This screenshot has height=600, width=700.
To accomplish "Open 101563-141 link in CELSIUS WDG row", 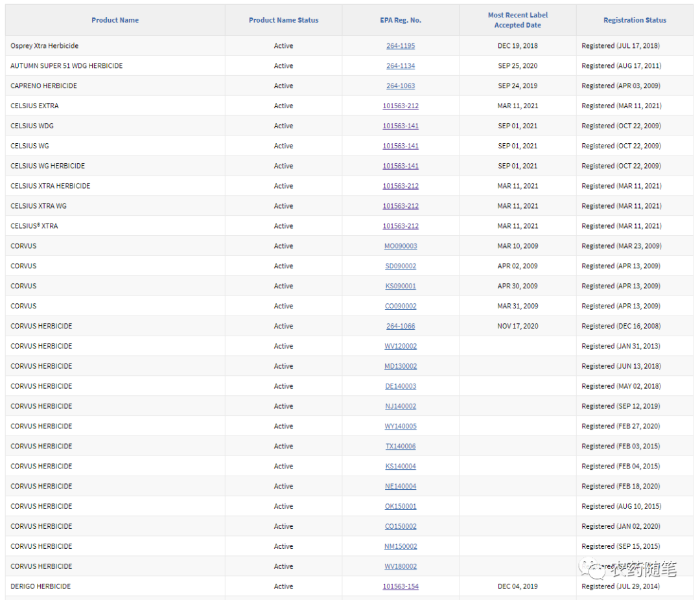I will tap(401, 126).
